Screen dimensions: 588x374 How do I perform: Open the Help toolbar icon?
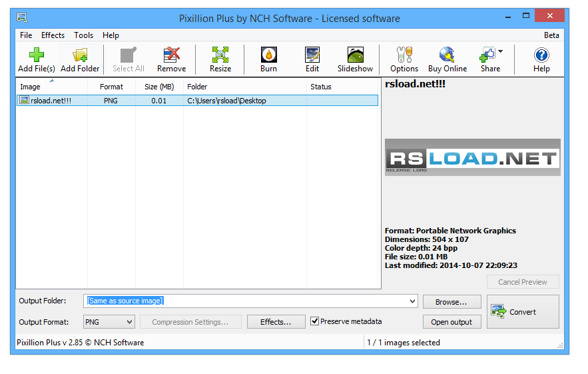pyautogui.click(x=541, y=55)
